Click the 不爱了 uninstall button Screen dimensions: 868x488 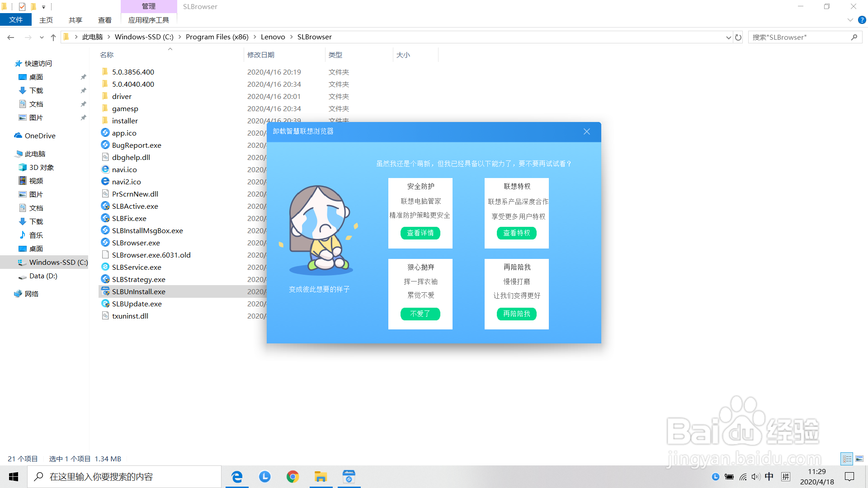(x=420, y=314)
